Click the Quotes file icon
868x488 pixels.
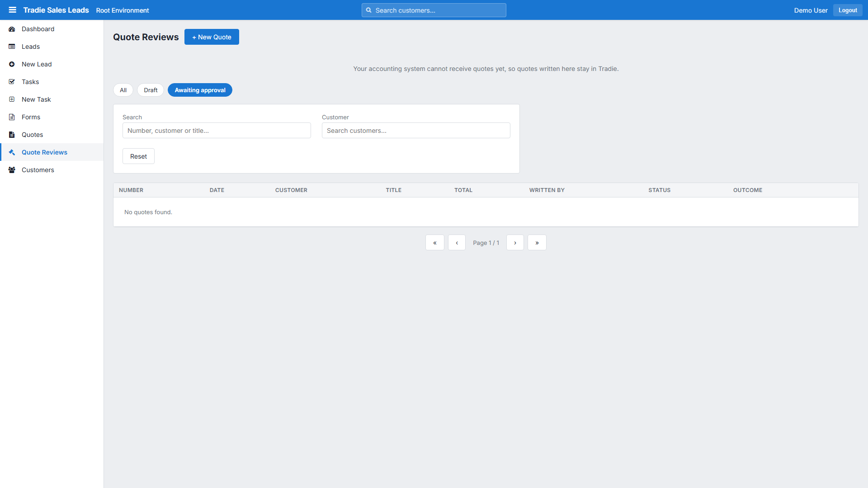pos(12,135)
